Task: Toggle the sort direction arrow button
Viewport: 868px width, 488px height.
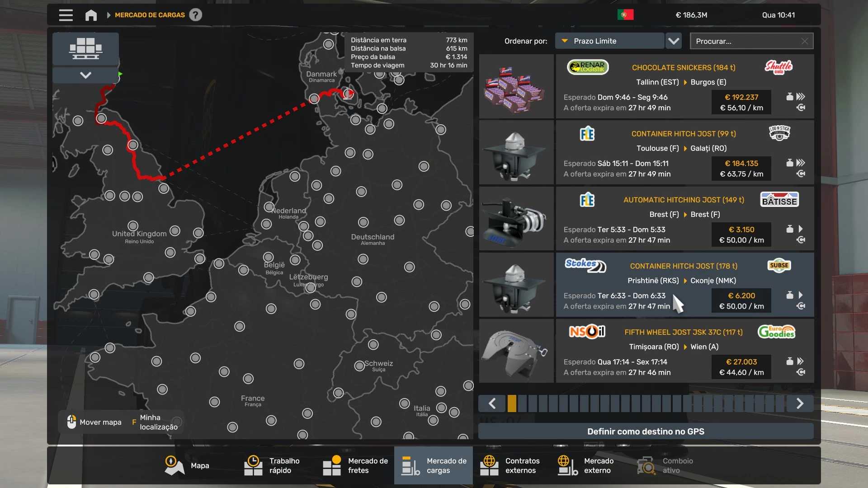Action: [x=674, y=41]
